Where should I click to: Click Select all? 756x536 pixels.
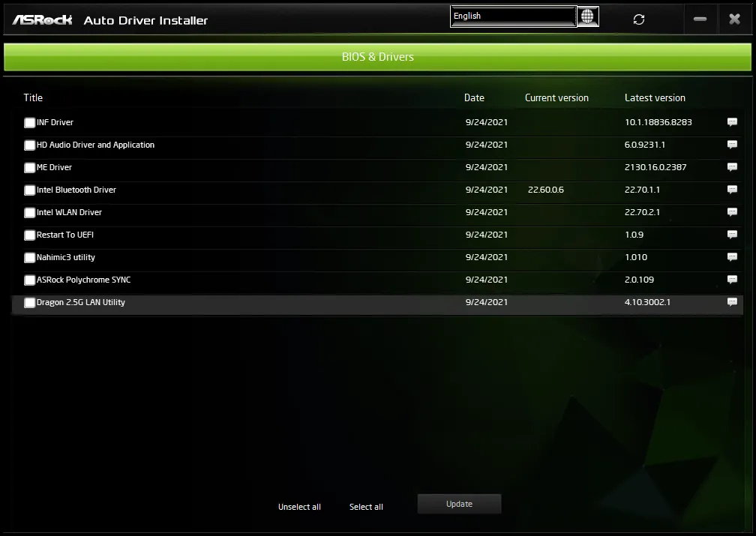(366, 507)
